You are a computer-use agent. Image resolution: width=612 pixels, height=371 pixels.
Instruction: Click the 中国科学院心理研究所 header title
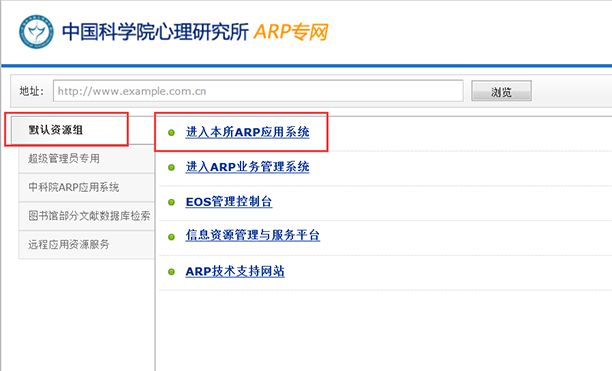(x=155, y=32)
